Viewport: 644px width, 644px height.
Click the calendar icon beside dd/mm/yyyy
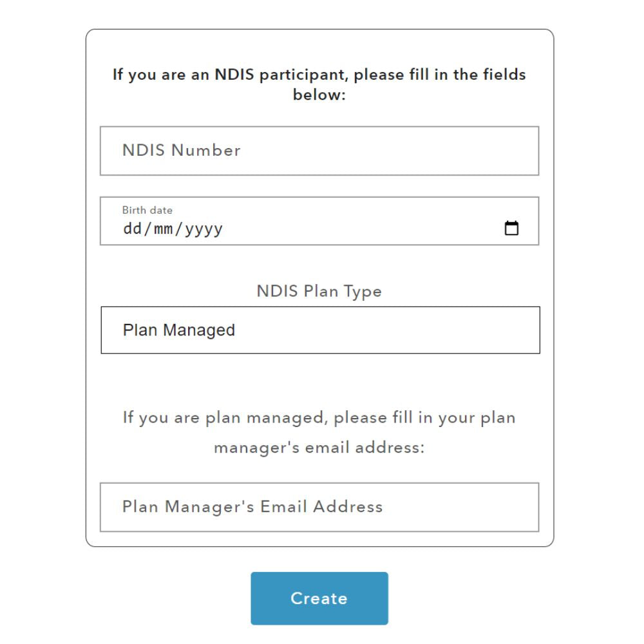512,227
